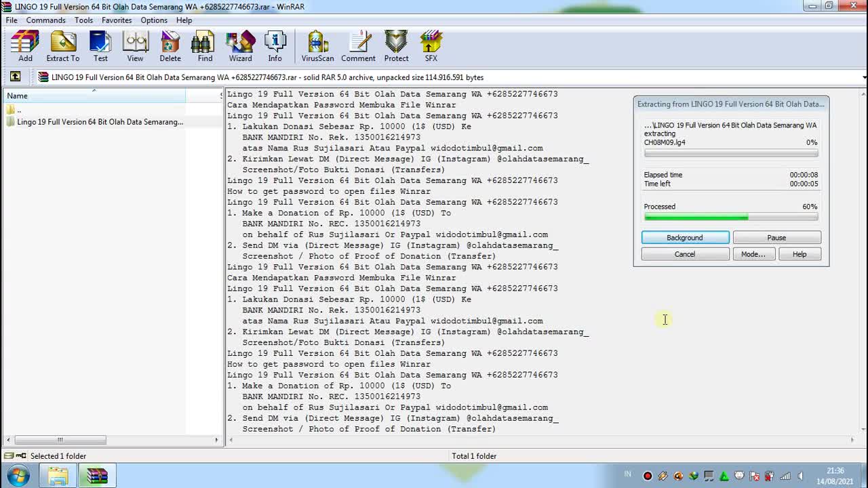Click the drive and key status bar icon

(15, 456)
